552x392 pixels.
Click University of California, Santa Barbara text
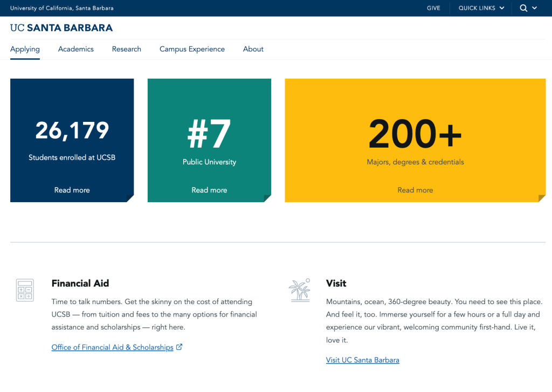pyautogui.click(x=62, y=8)
